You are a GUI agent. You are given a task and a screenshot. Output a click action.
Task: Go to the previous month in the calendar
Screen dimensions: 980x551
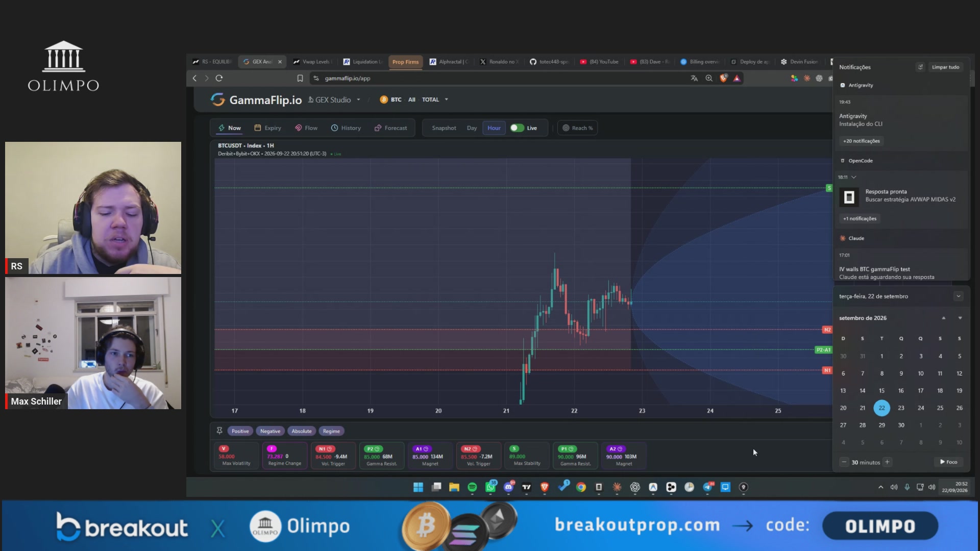944,318
